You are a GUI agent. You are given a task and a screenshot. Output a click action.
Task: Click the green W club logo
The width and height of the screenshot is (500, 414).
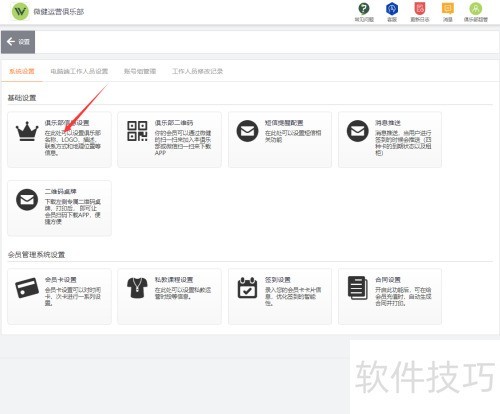[x=20, y=12]
